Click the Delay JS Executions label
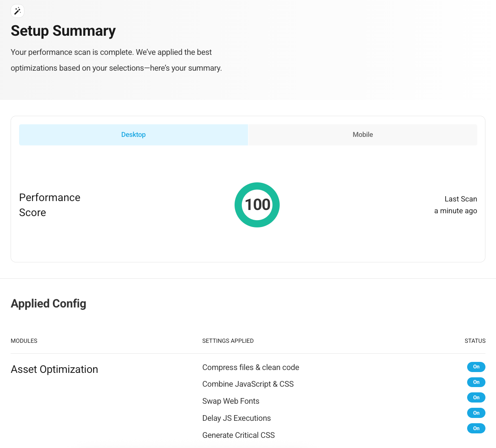Image resolution: width=496 pixels, height=448 pixels. pyautogui.click(x=236, y=418)
